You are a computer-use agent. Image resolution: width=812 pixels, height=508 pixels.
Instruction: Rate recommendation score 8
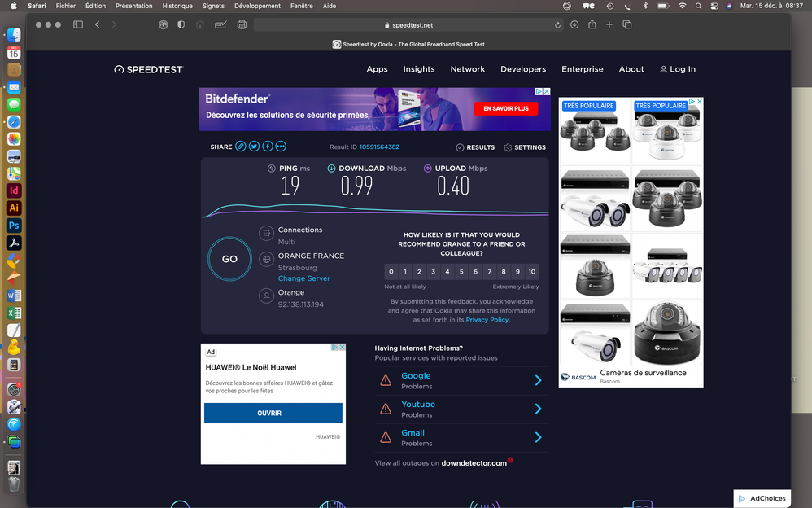point(504,272)
